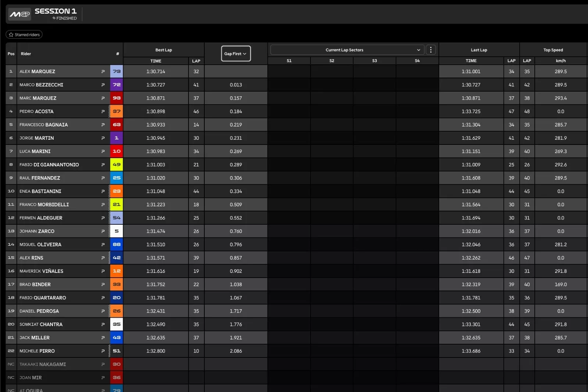The width and height of the screenshot is (588, 392).
Task: Click the pit icon for Fabio Di Giannantonio
Action: point(103,165)
